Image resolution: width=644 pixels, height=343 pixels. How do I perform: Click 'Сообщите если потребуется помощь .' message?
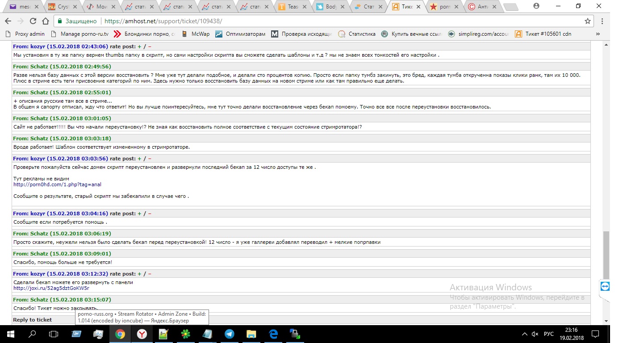coord(60,222)
